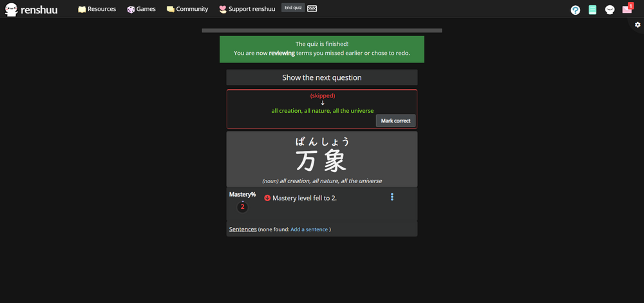Click the Mastery% label

pyautogui.click(x=242, y=194)
